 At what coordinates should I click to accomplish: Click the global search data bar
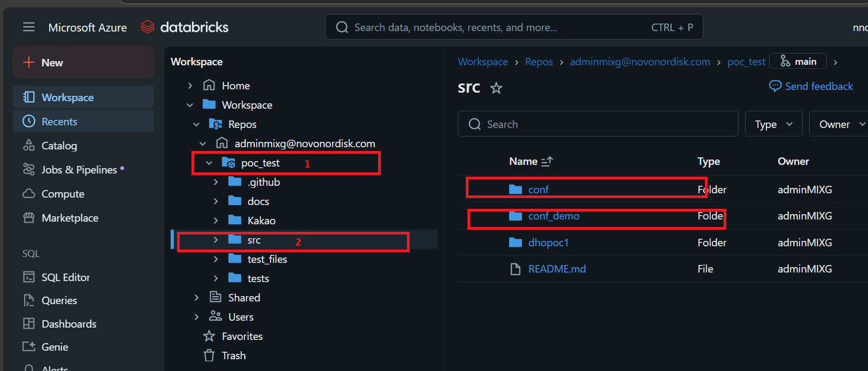coord(514,27)
